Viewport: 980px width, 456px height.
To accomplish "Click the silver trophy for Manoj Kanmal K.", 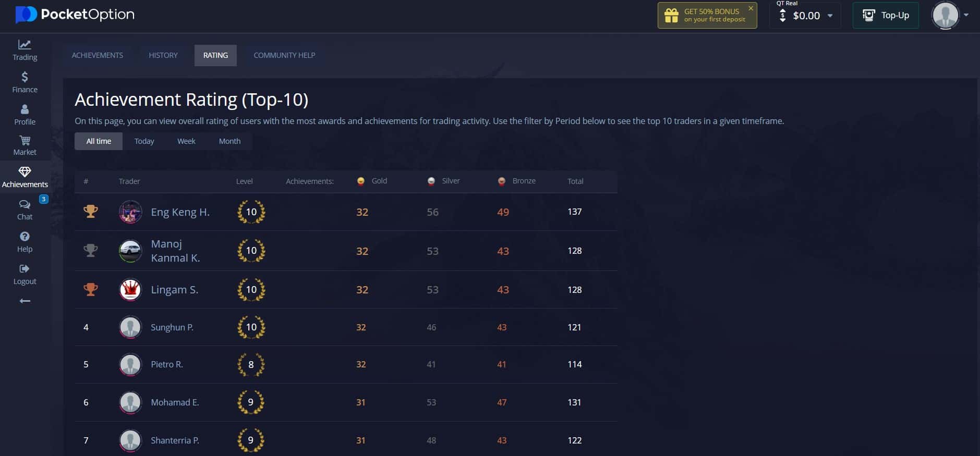I will pos(91,251).
